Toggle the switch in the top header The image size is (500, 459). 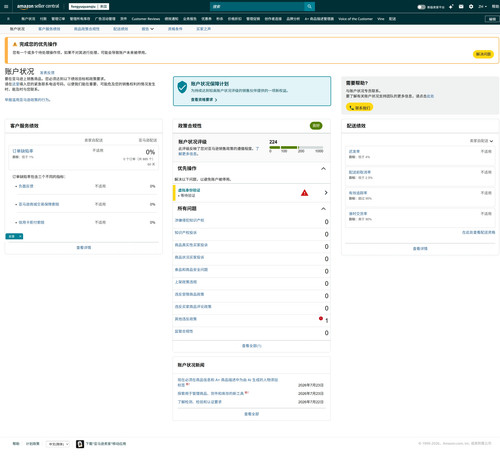421,7
